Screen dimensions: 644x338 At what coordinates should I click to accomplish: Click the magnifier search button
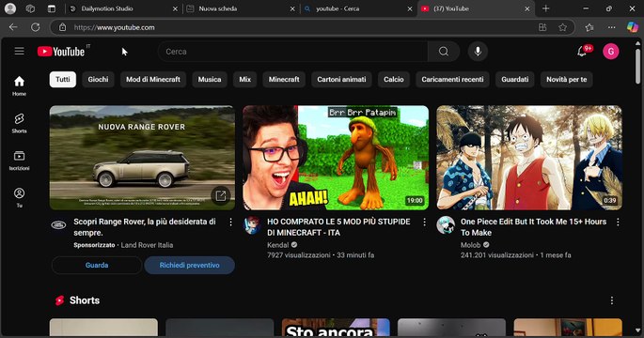(x=444, y=52)
